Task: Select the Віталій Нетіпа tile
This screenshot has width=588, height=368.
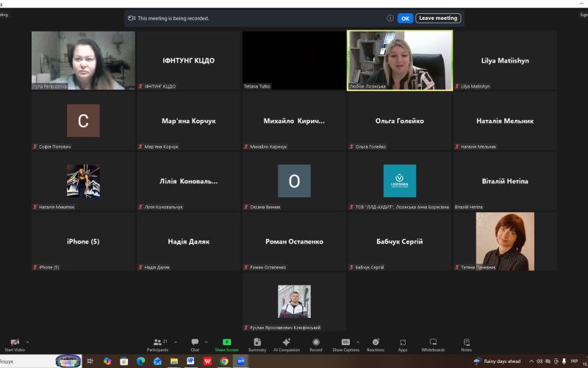Action: pyautogui.click(x=505, y=181)
